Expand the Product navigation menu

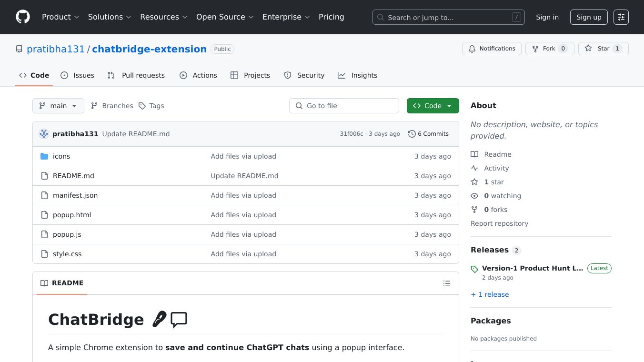click(60, 17)
